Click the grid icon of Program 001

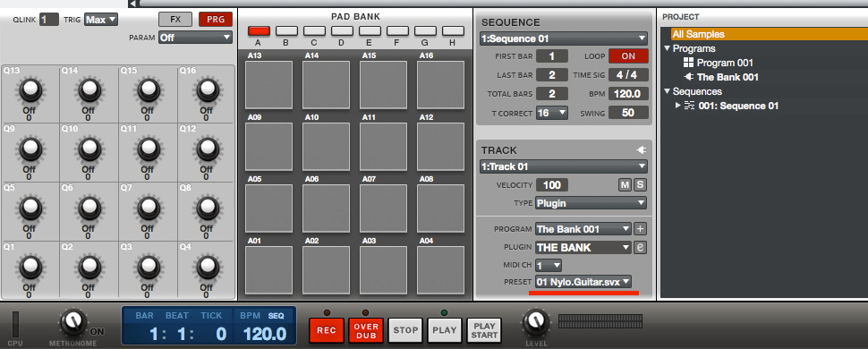689,63
